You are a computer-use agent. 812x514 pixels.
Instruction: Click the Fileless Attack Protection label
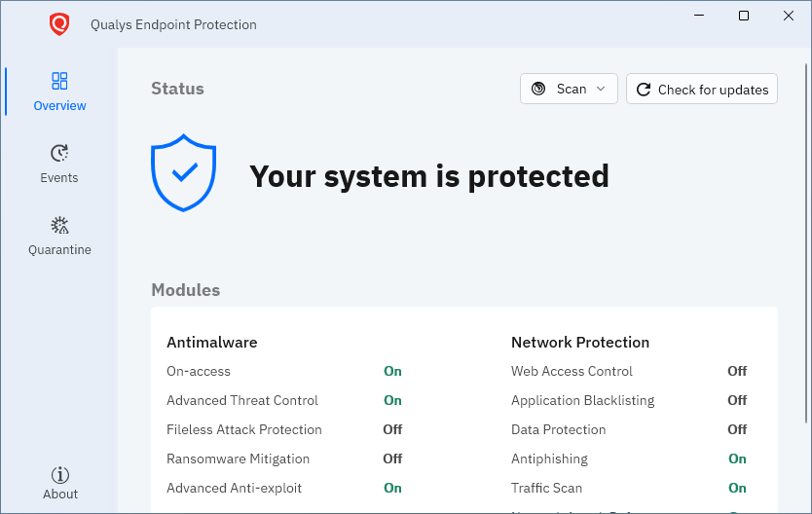(244, 429)
